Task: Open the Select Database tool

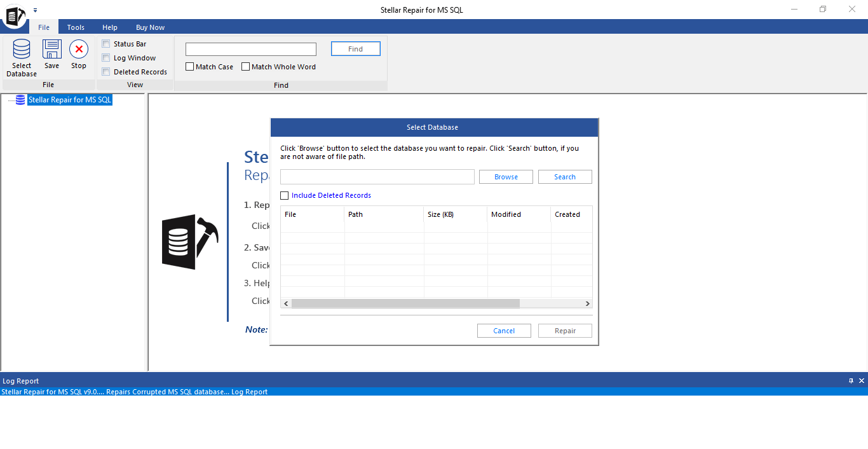Action: click(x=21, y=57)
